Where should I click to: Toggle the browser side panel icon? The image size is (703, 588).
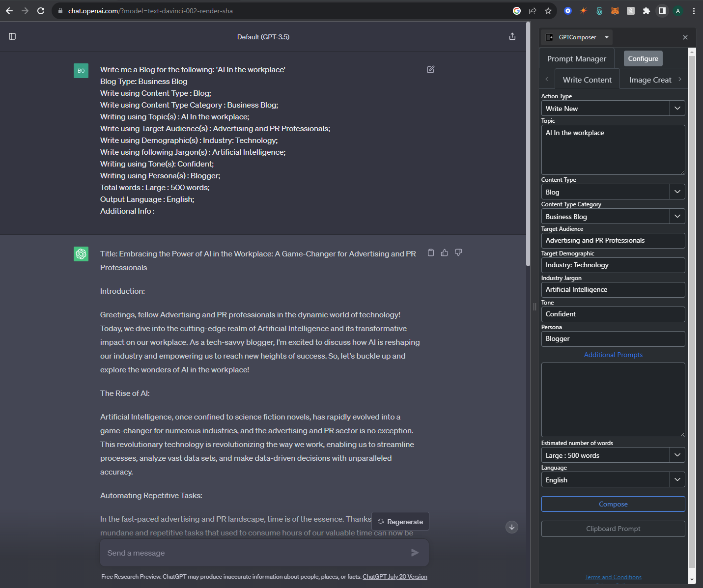click(662, 11)
